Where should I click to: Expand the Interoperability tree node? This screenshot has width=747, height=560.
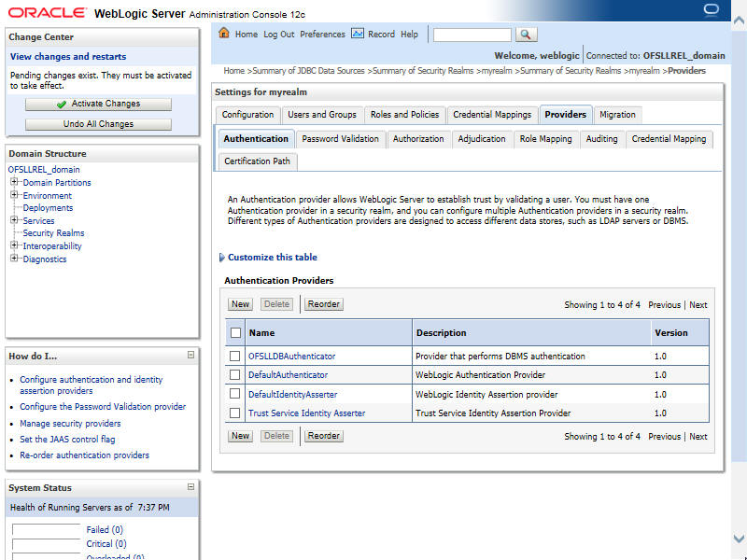pos(14,245)
